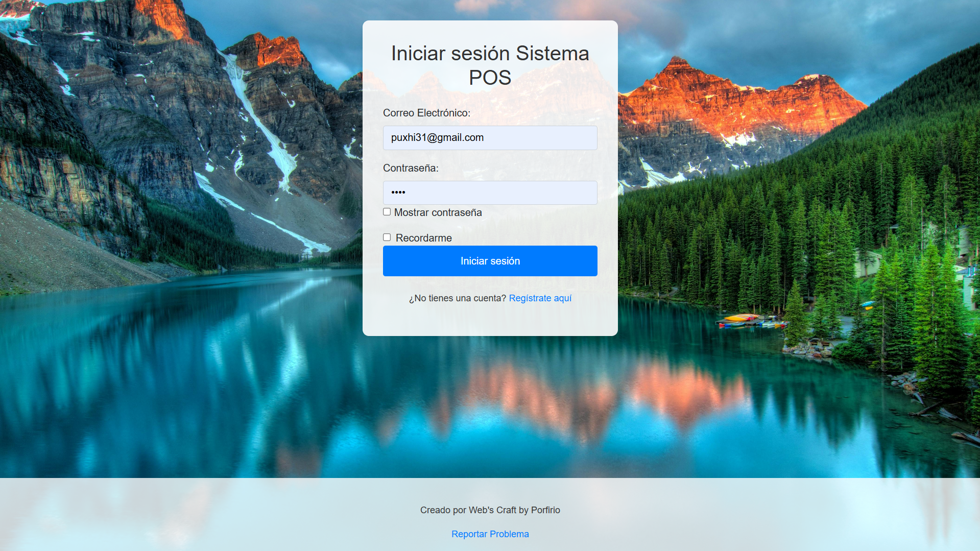Place cursor after the masked password dots
The width and height of the screenshot is (980, 551).
coord(407,193)
